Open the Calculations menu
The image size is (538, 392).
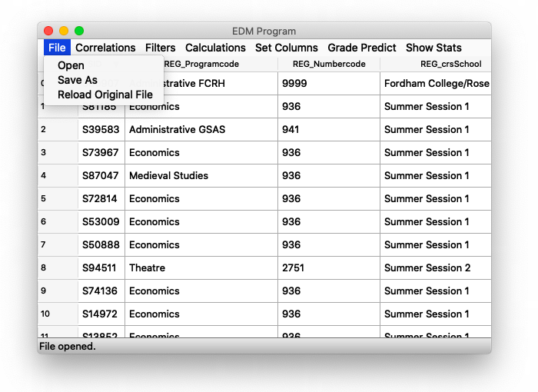[x=215, y=48]
